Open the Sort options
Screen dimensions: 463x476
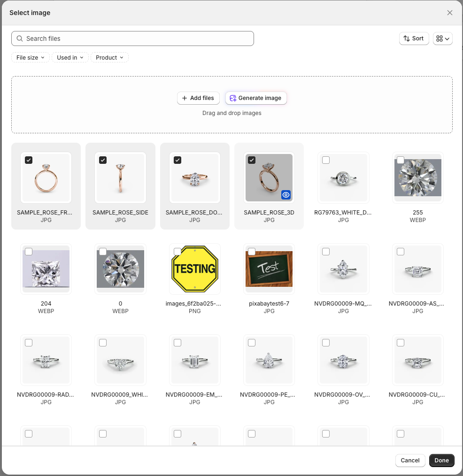pos(414,38)
